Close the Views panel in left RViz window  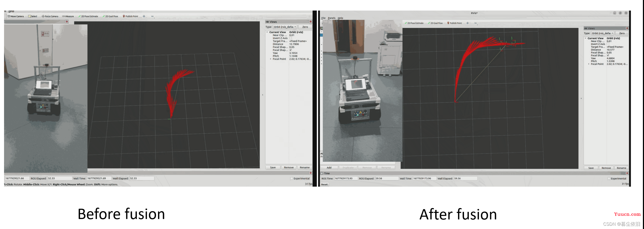point(311,22)
